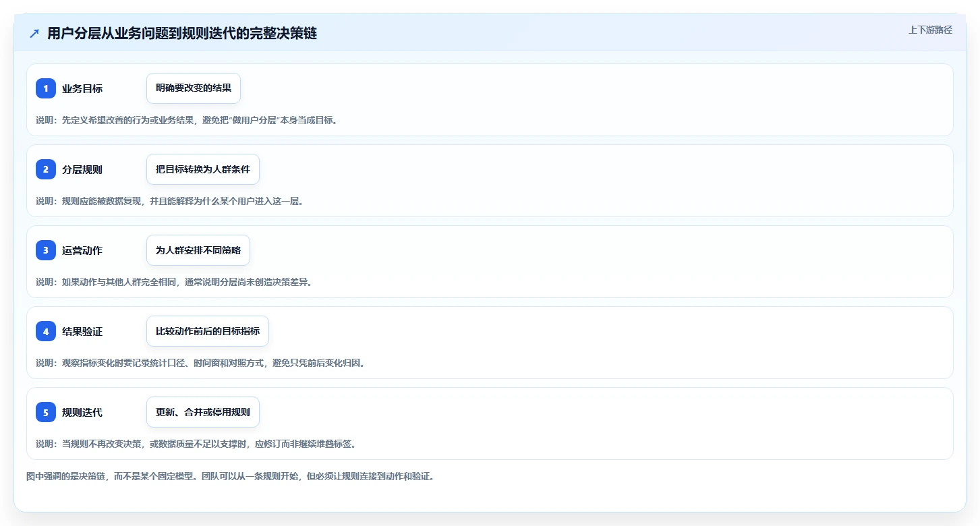Click the 更新、合并或停用规则 chip

click(x=203, y=412)
